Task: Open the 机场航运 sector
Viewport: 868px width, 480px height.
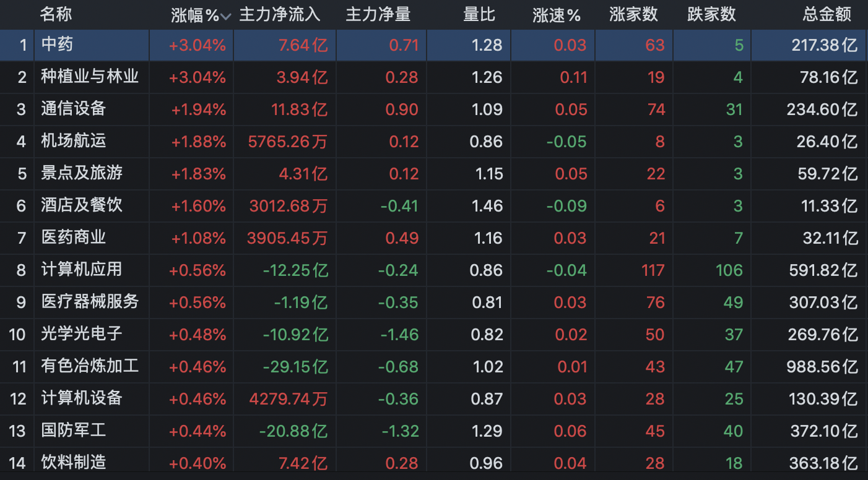Action: (74, 141)
